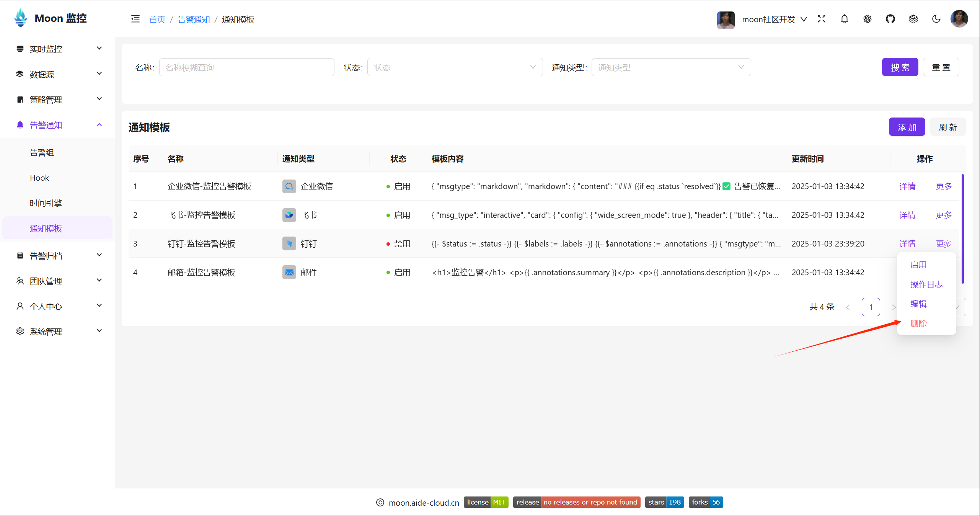Click the notification bell icon

(845, 19)
